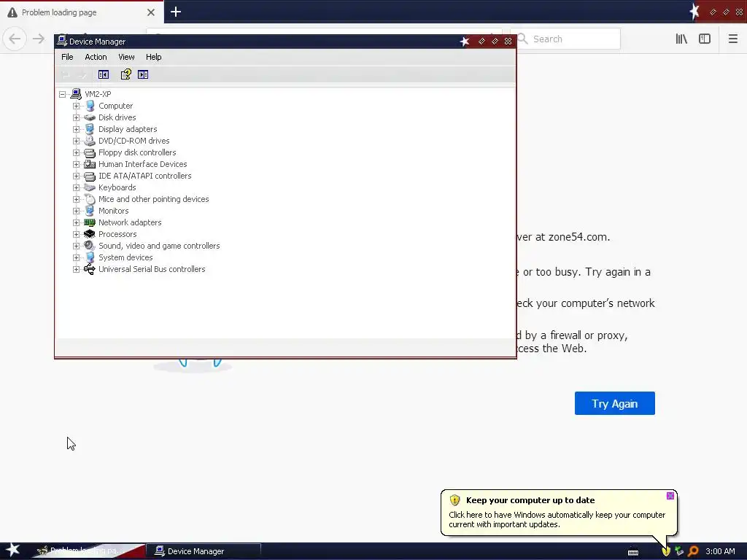Image resolution: width=747 pixels, height=560 pixels.
Task: Select the Human Interface Devices icon
Action: 90,164
